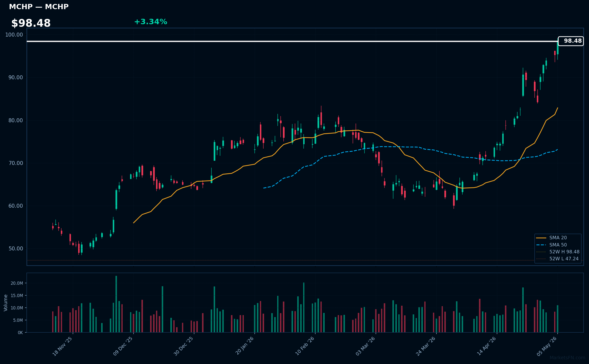Click the 14 Apr '26 date label
This screenshot has height=364, width=589.
click(x=486, y=346)
